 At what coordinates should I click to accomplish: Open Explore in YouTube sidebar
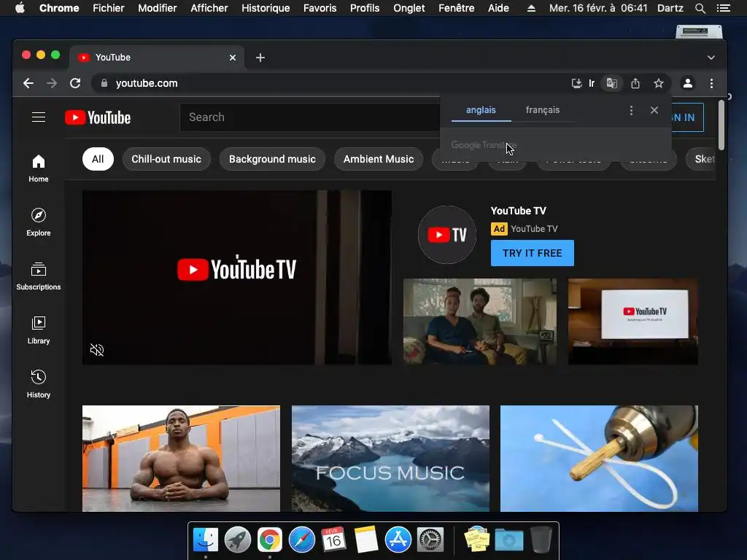(39, 222)
